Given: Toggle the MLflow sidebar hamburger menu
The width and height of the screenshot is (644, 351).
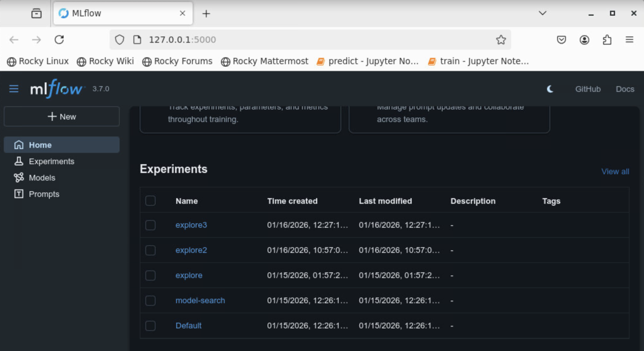Looking at the screenshot, I should coord(14,89).
